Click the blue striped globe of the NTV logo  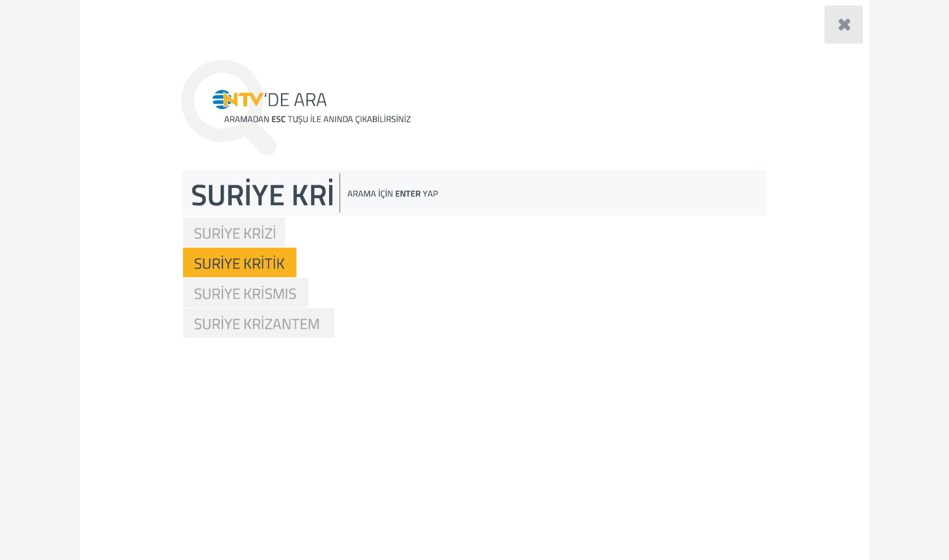(x=220, y=99)
